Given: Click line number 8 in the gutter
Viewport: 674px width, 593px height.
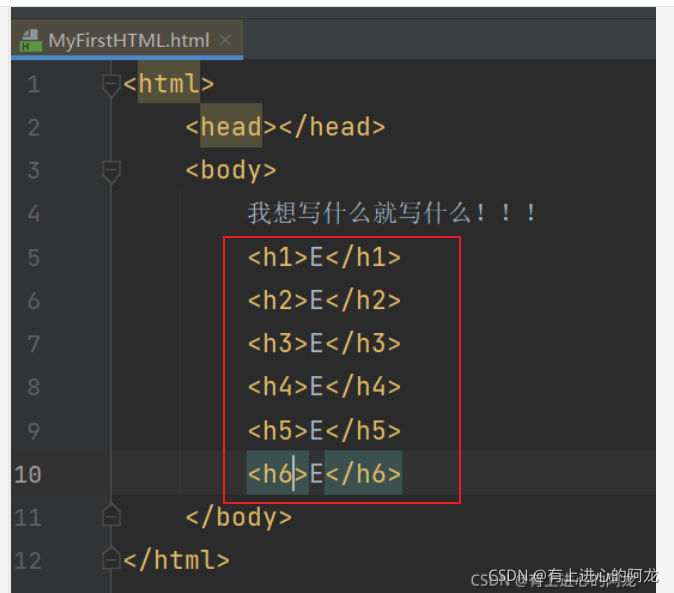Looking at the screenshot, I should click(x=34, y=387).
